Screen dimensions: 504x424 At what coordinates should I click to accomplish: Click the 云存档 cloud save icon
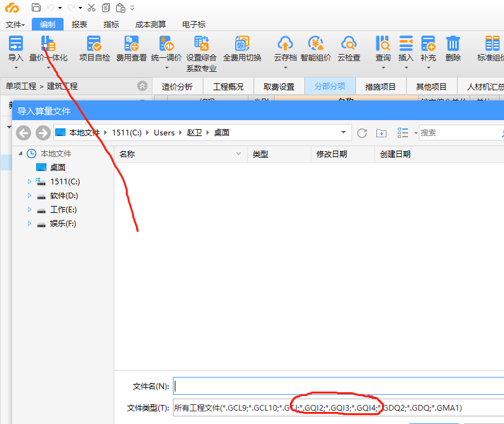[x=285, y=43]
